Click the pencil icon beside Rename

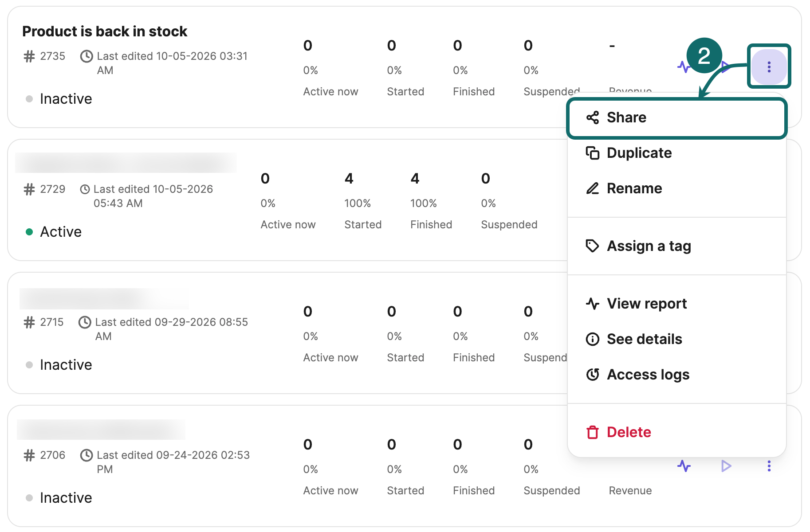click(x=593, y=188)
